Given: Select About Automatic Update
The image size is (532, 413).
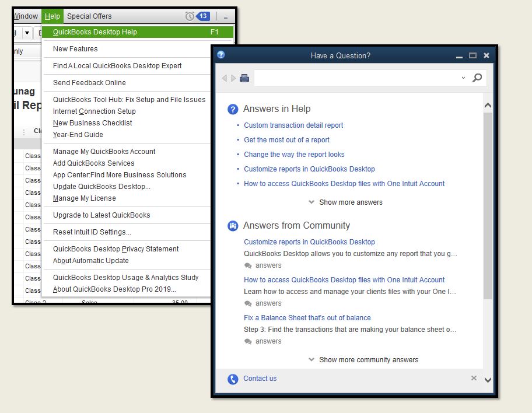Looking at the screenshot, I should click(x=90, y=261).
